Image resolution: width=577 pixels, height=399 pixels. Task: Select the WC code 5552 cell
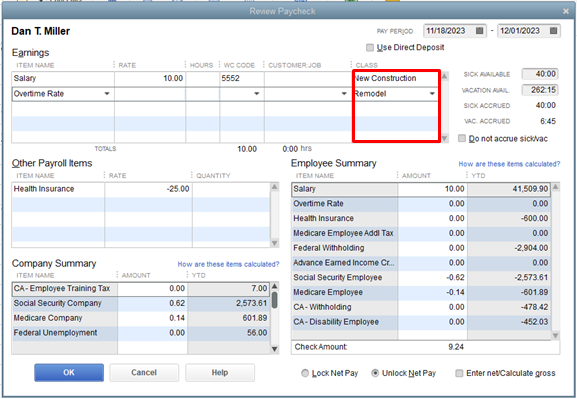tap(242, 78)
